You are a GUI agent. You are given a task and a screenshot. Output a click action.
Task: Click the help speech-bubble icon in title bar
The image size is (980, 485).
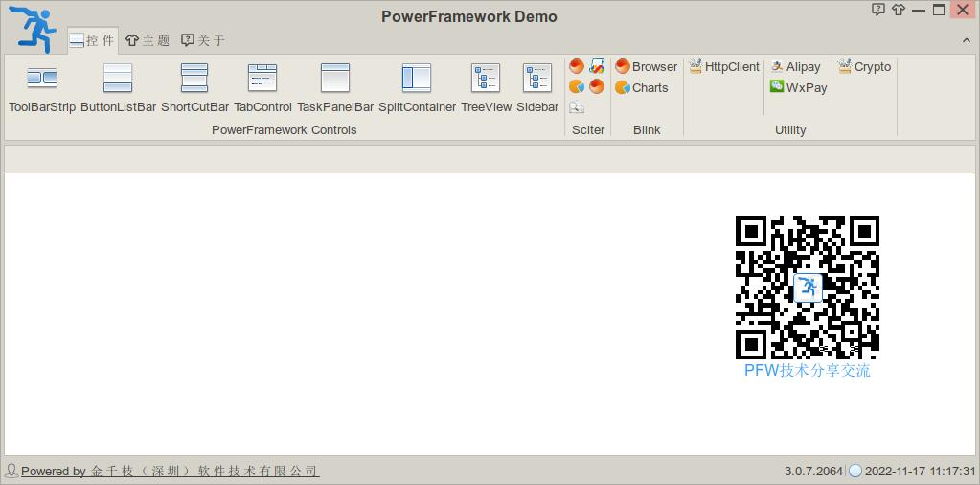(x=878, y=10)
